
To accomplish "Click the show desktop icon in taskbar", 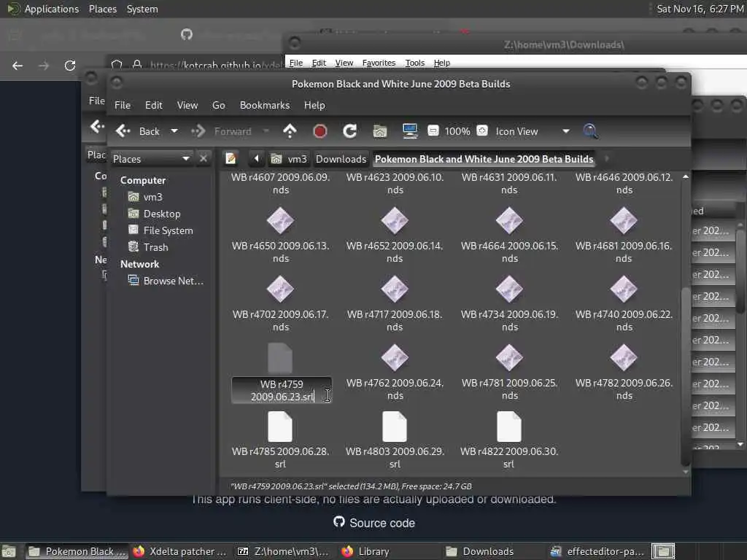I will (9, 552).
